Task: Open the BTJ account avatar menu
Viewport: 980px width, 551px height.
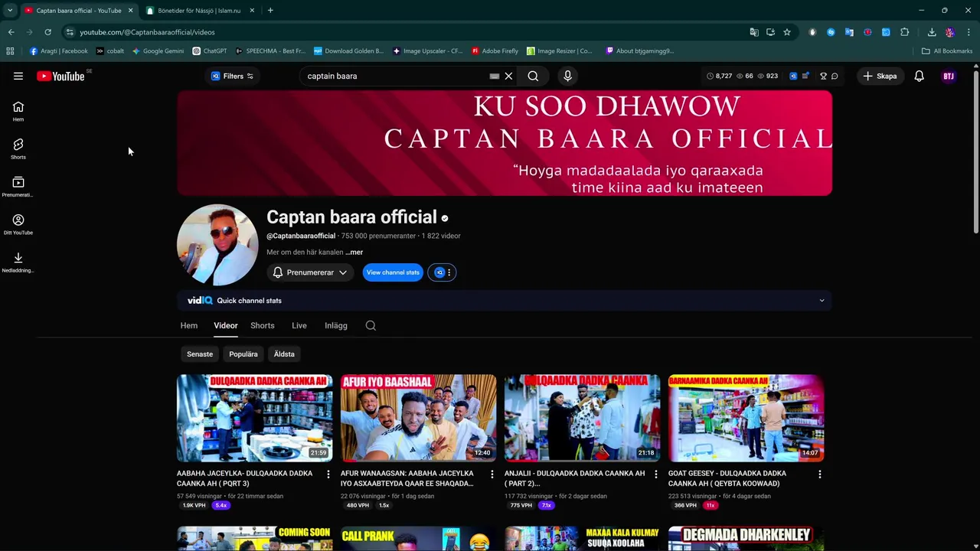Action: pos(949,76)
